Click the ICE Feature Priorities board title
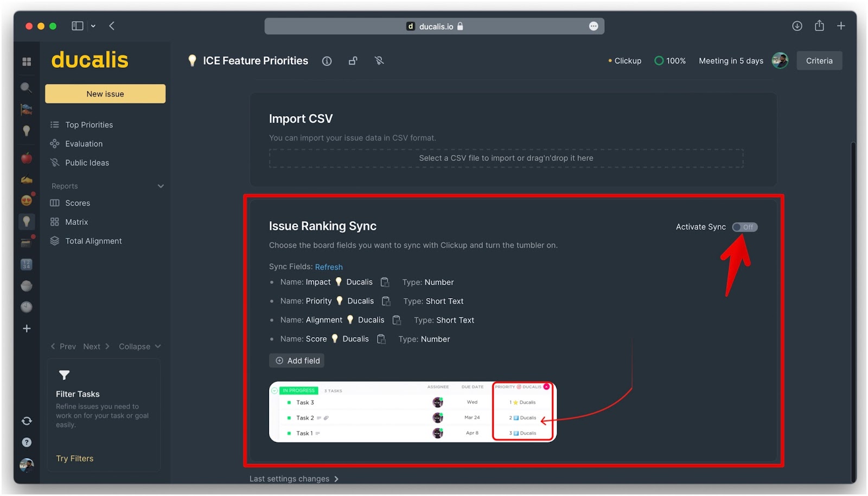This screenshot has width=868, height=496. [256, 61]
